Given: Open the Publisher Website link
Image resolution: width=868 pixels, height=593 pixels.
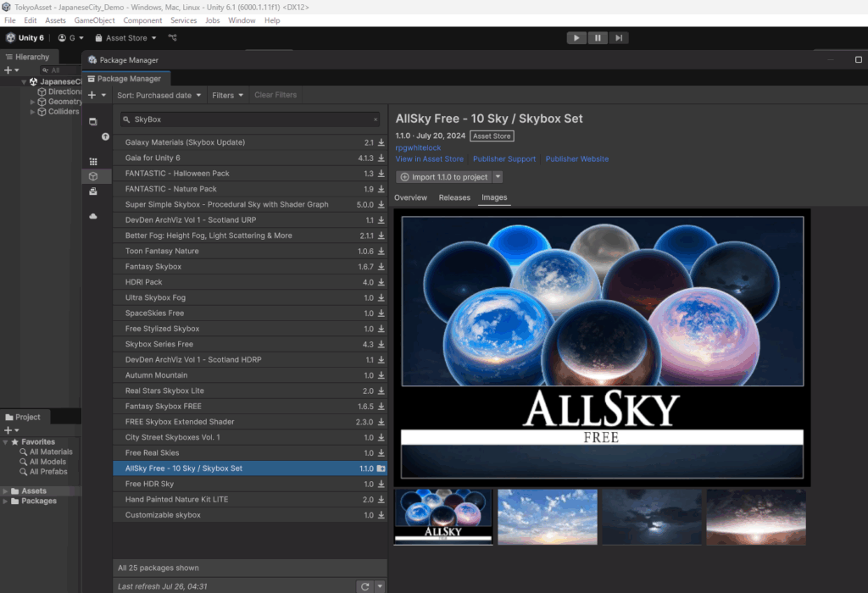Looking at the screenshot, I should pos(576,158).
